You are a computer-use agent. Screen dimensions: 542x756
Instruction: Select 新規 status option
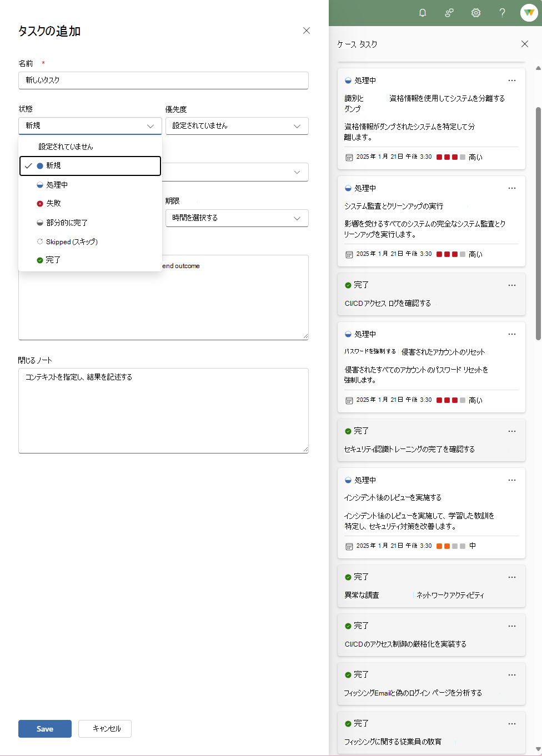point(91,166)
